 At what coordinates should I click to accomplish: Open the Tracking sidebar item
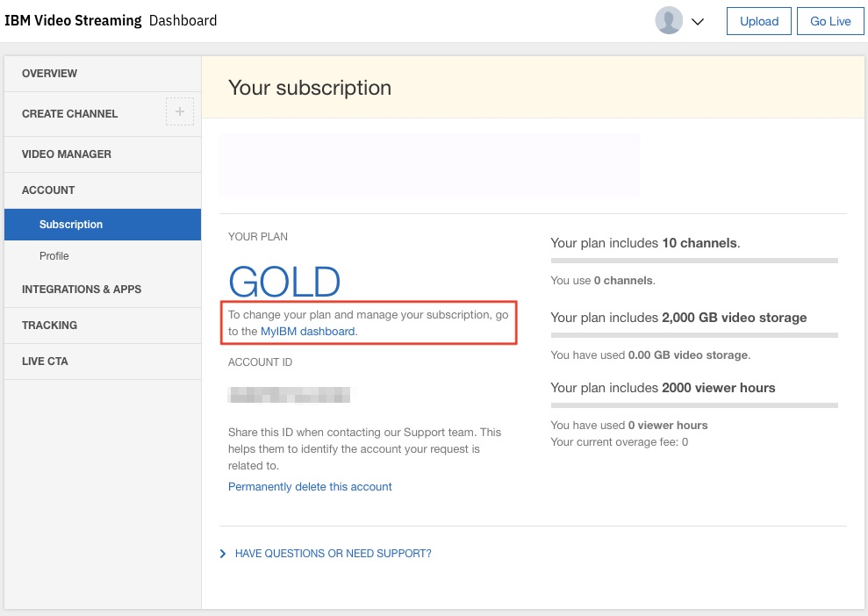[103, 326]
